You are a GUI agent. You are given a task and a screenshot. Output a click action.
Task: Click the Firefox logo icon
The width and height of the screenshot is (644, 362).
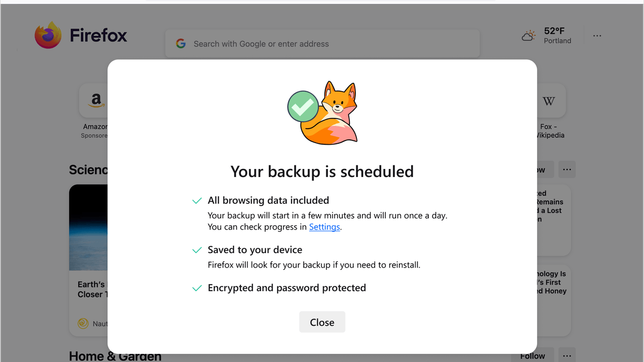coord(48,35)
